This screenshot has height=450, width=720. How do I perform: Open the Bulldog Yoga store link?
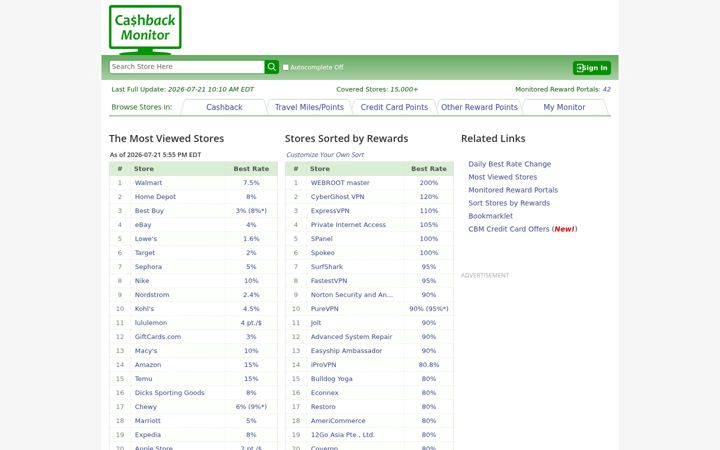click(x=332, y=379)
